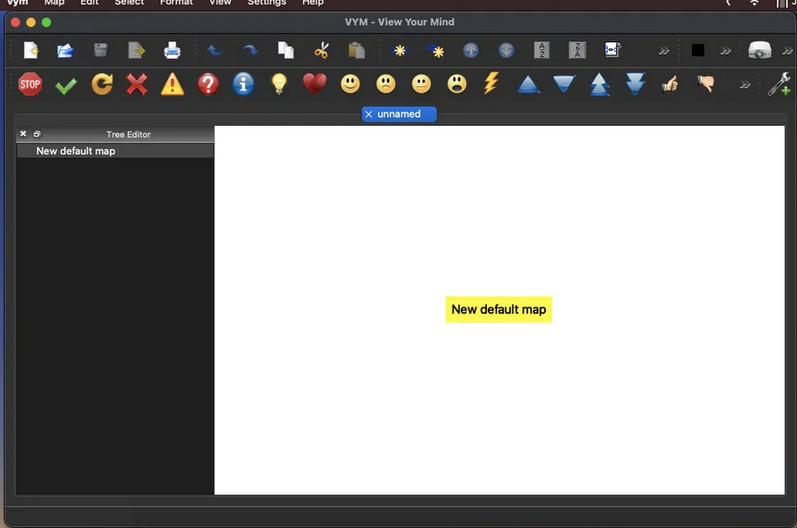Select the unnamed map tab
797x528 pixels.
[399, 114]
